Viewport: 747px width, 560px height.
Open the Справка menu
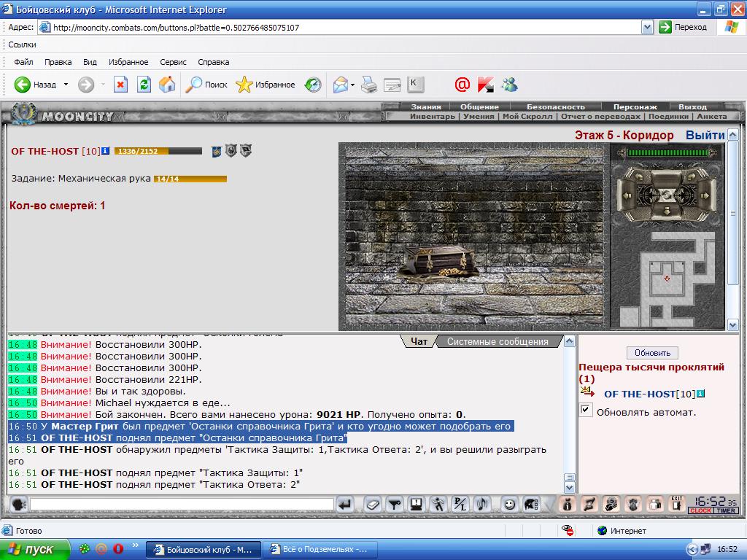[x=214, y=62]
